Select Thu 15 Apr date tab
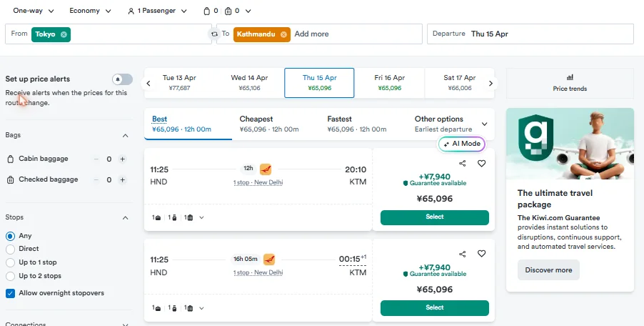This screenshot has height=326, width=644. [319, 83]
